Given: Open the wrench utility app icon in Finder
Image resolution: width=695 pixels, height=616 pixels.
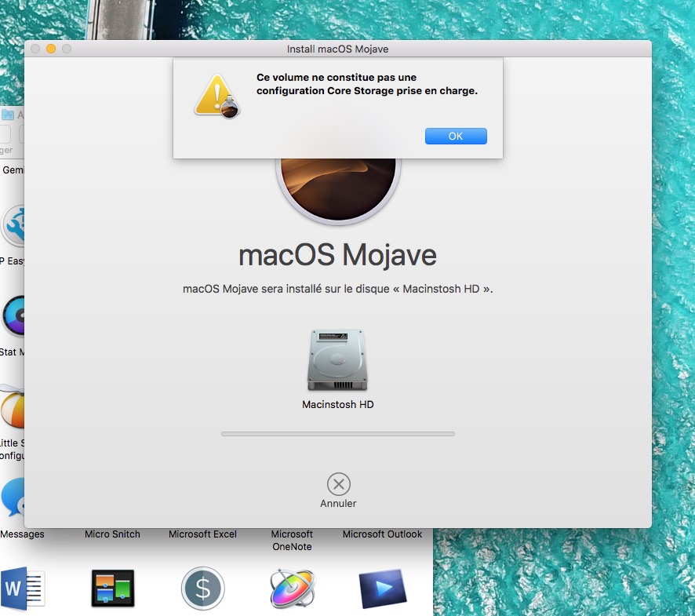Looking at the screenshot, I should coord(13,226).
